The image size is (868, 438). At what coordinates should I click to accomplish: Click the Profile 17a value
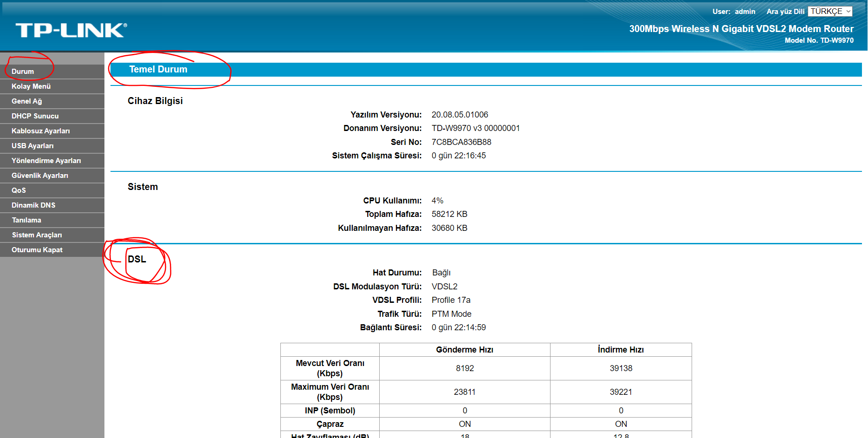click(x=451, y=300)
